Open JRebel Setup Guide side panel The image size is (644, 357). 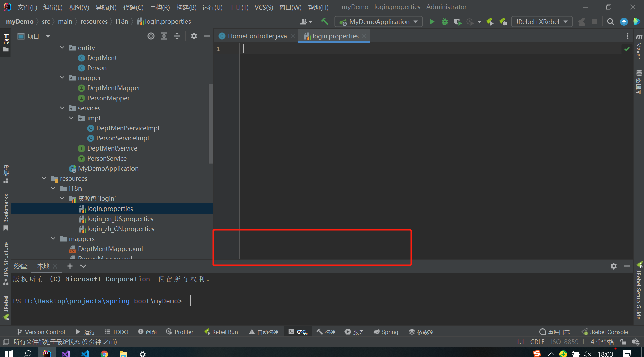pyautogui.click(x=639, y=291)
